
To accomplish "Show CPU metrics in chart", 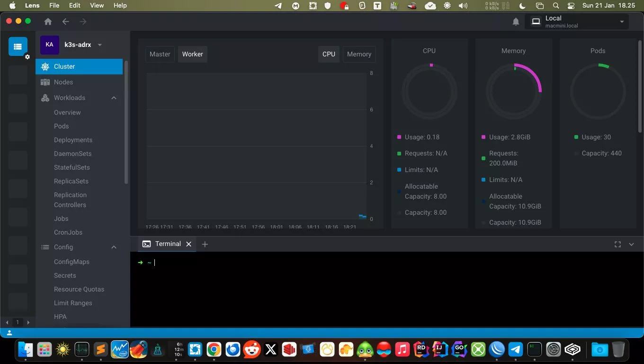I will pos(329,54).
